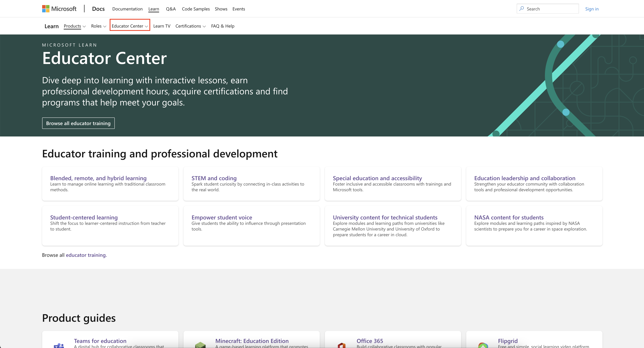Expand the Certifications dropdown
The height and width of the screenshot is (348, 644).
pyautogui.click(x=190, y=26)
